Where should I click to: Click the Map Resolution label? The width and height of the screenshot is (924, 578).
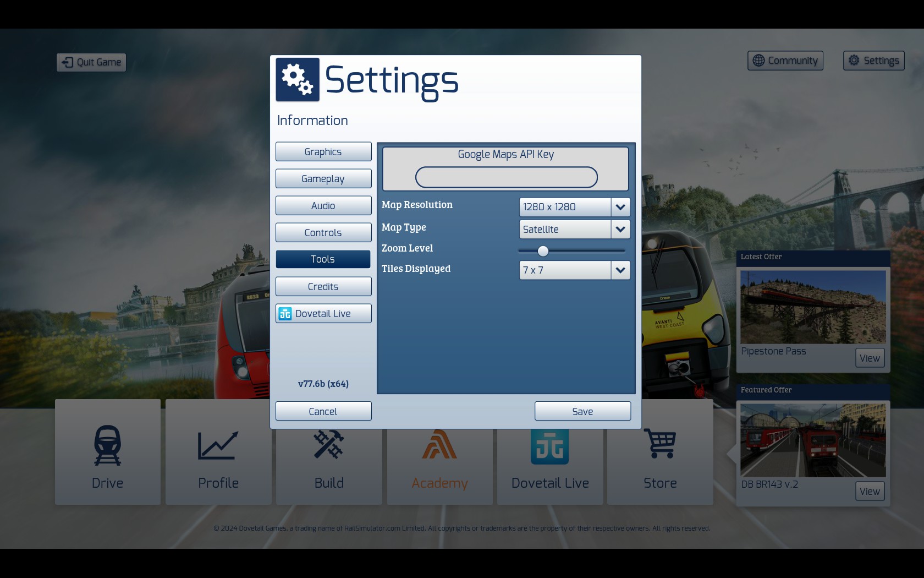[417, 205]
